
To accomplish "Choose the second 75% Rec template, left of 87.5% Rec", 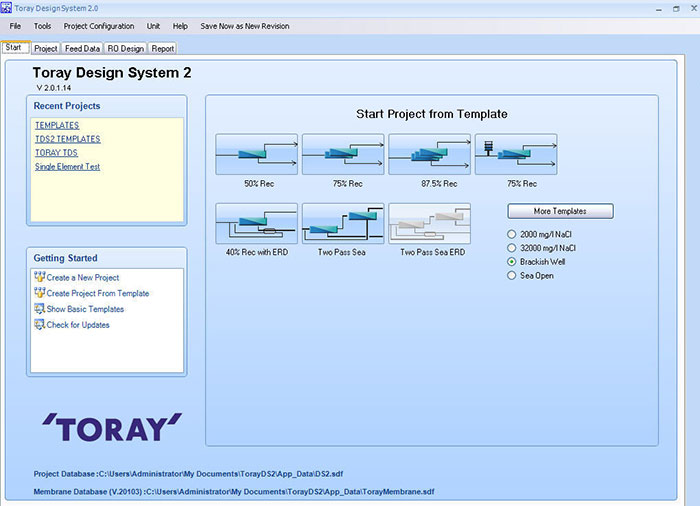I will (x=343, y=154).
